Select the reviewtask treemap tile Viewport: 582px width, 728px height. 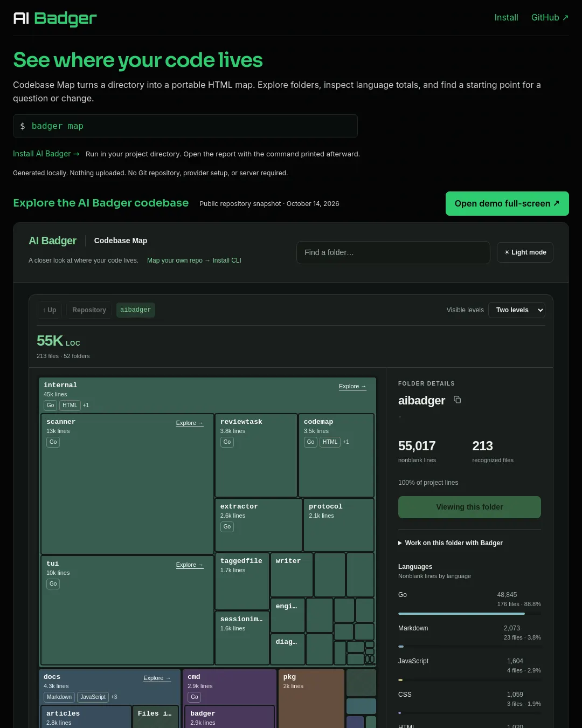256,455
